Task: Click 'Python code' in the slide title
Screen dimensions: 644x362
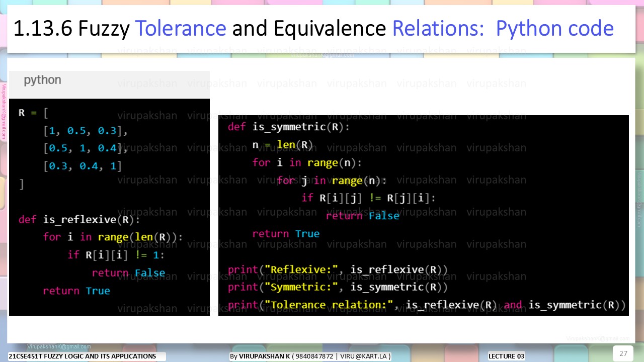Action: point(555,29)
